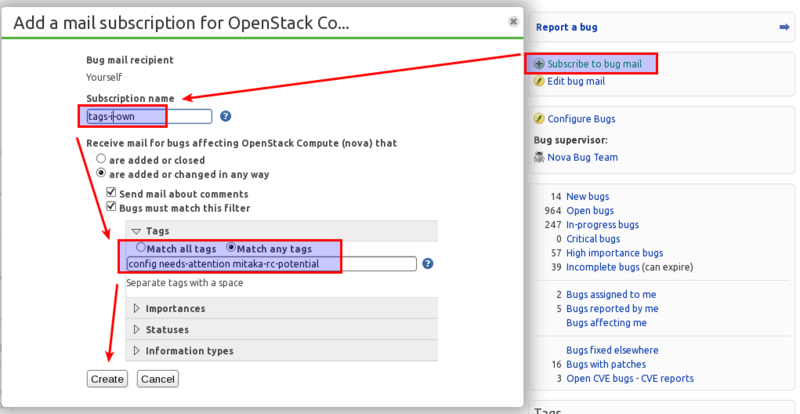The image size is (800, 414).
Task: Click the Edit bug mail pencil icon
Action: [x=539, y=81]
